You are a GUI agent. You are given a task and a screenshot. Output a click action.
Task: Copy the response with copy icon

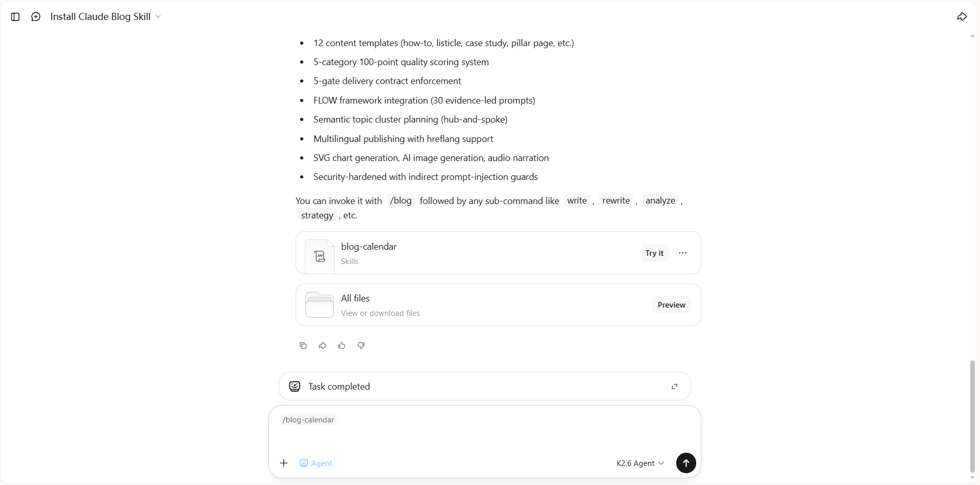[x=303, y=346]
